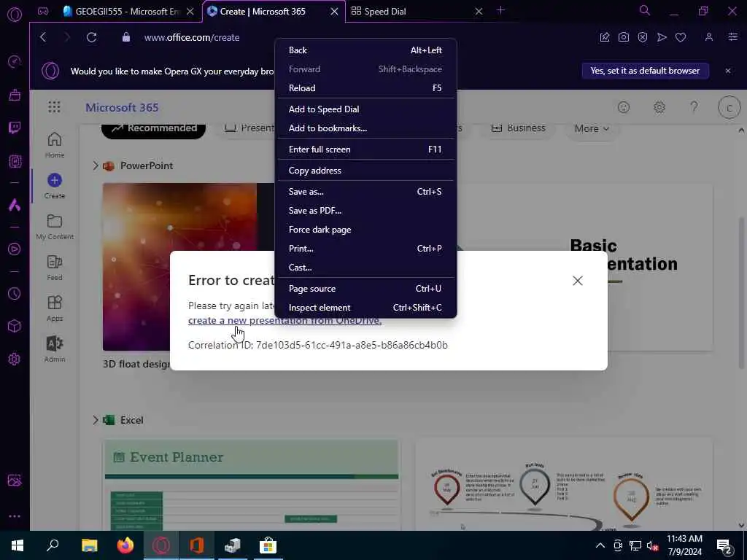Screen dimensions: 747x560
Task: Open the pictures icon near sidebar bottom
Action: click(15, 481)
